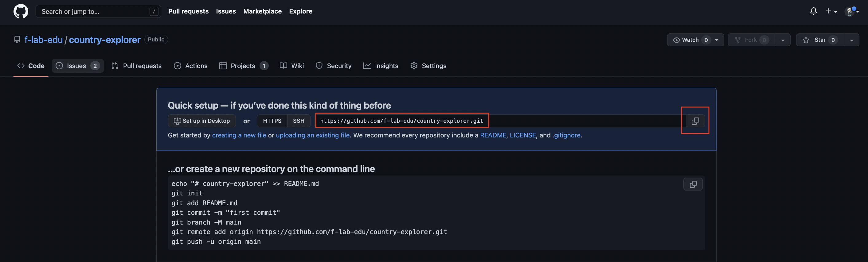Open the Wiki tab
Viewport: 868px width, 262px height.
tap(292, 66)
